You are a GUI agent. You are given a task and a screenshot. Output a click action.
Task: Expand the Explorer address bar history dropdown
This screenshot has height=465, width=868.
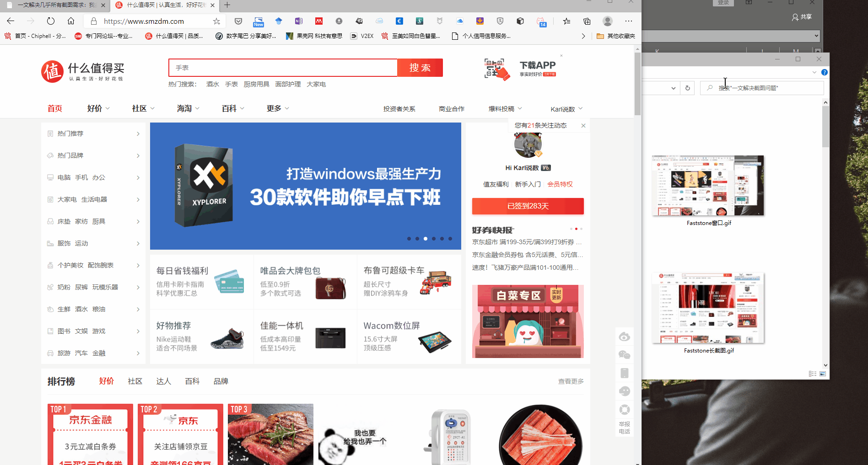(673, 88)
